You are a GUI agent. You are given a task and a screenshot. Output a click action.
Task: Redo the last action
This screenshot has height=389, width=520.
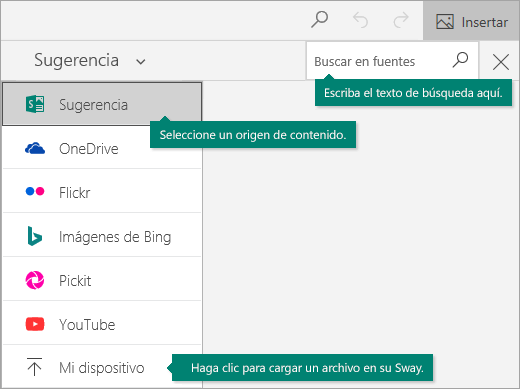[400, 20]
